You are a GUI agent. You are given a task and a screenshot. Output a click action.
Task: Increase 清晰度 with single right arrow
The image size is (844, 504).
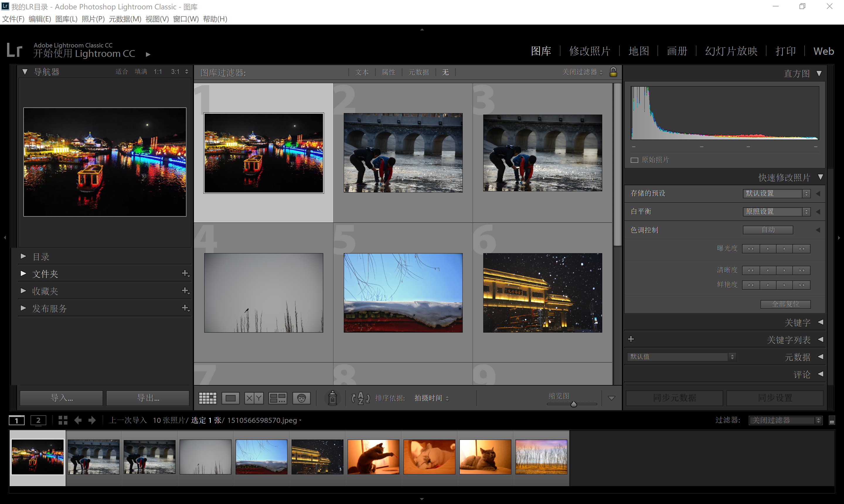point(785,270)
